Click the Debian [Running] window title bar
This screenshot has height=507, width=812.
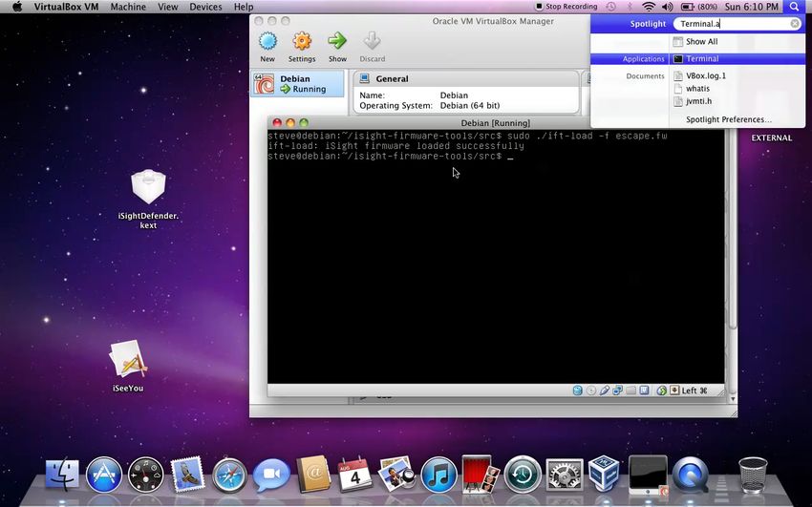(495, 123)
